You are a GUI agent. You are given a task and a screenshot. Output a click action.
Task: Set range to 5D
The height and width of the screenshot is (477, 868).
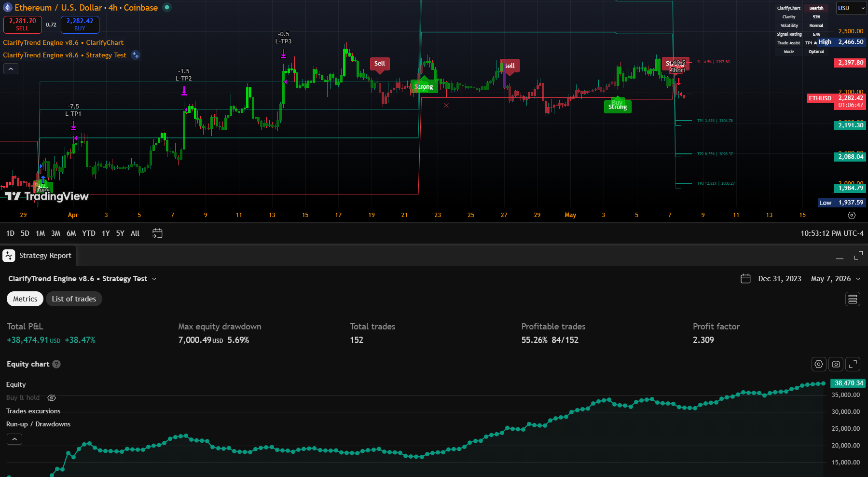coord(25,233)
